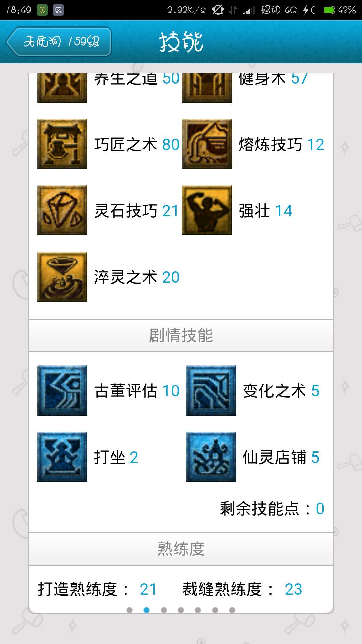Tap the 剩余技能点 remaining points value

(320, 509)
